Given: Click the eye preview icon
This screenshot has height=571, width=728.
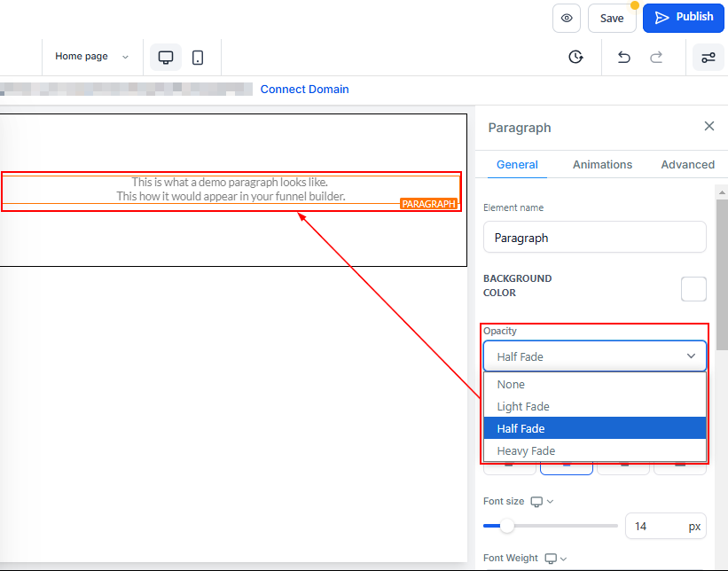Looking at the screenshot, I should pyautogui.click(x=567, y=18).
